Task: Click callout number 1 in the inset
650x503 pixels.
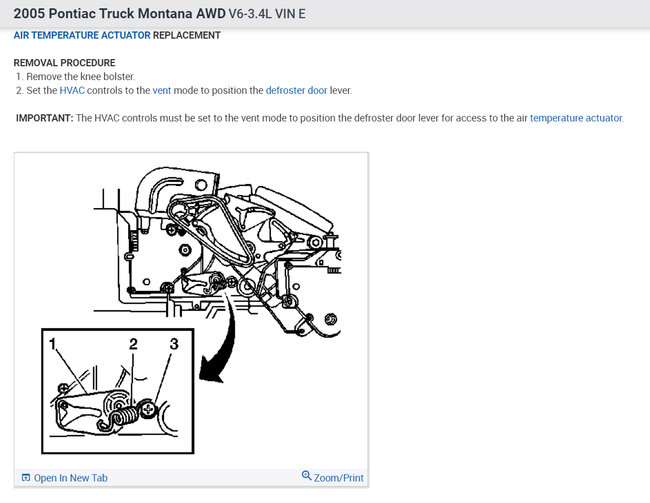Action: pyautogui.click(x=52, y=344)
